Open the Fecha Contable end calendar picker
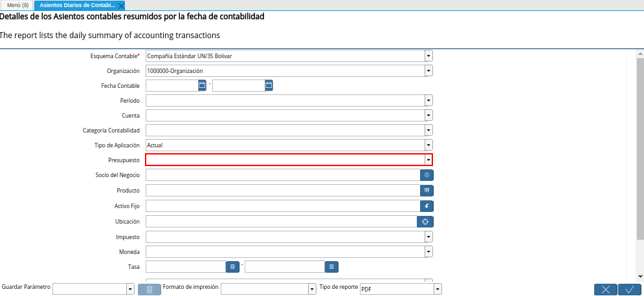 point(269,85)
